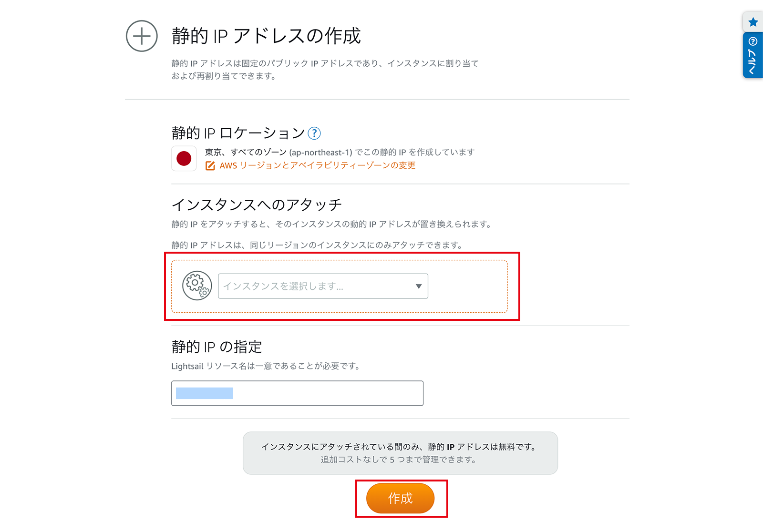Click the インスタンスへのアタッチ section heading
763x532 pixels.
[257, 205]
